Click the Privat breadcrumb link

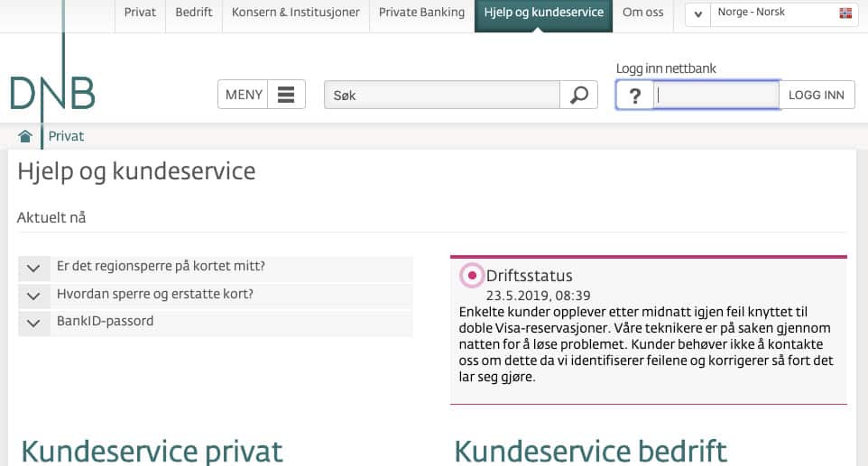(x=66, y=136)
